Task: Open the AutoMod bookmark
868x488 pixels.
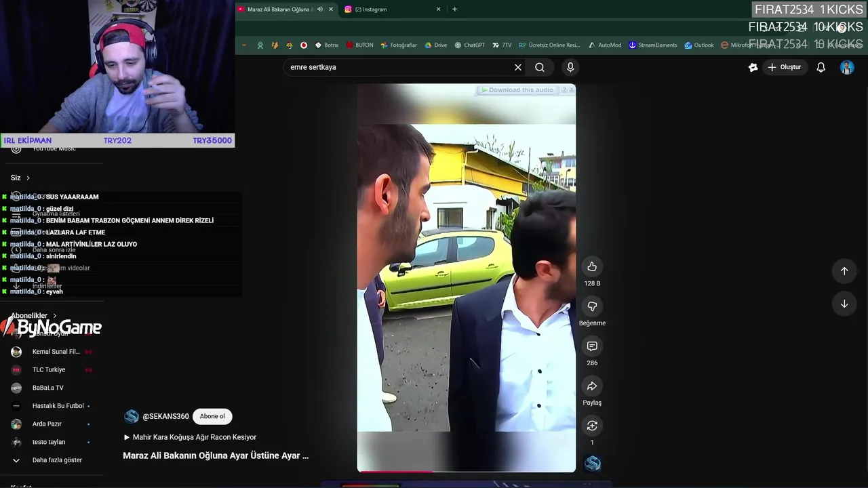Action: (x=604, y=45)
